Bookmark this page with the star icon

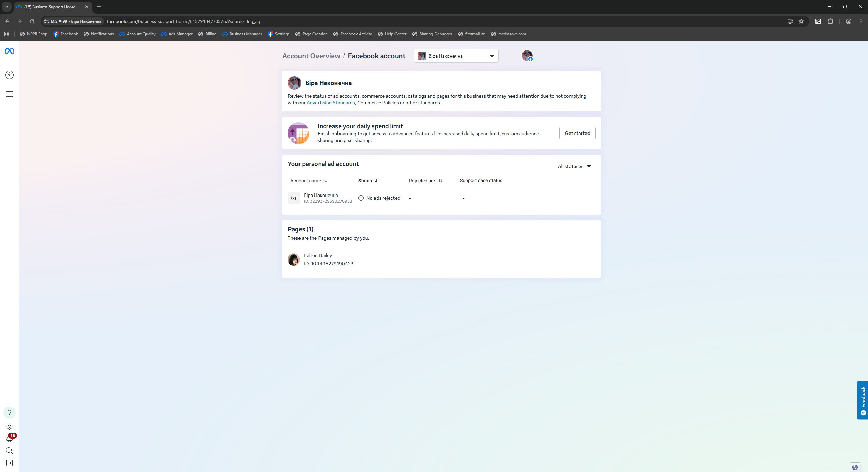pos(801,21)
